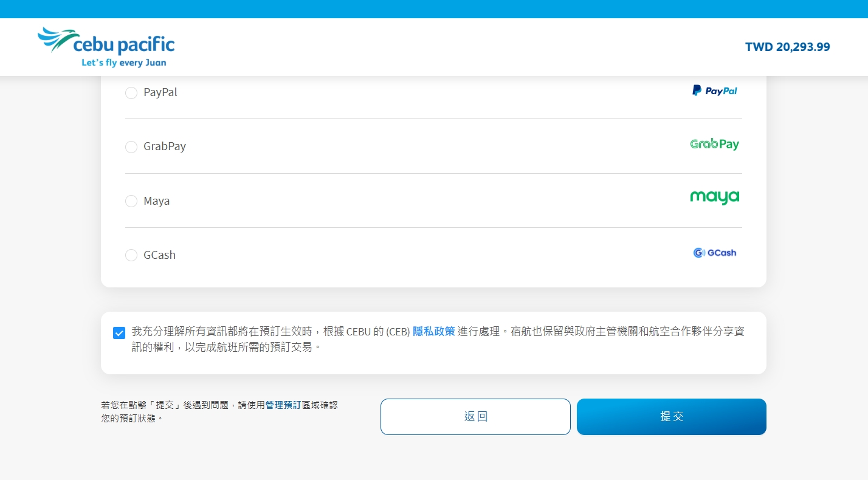Click the GCash payment row
The image size is (868, 480).
pos(433,255)
